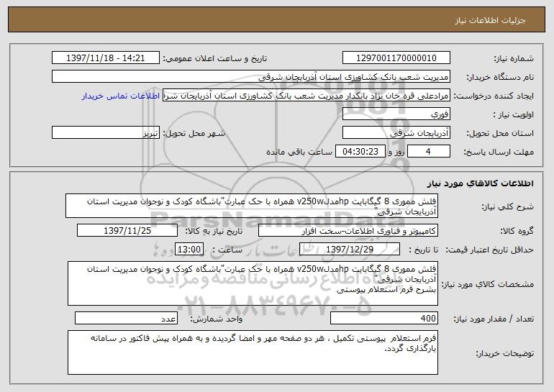This screenshot has height=392, width=554.
Task: Open the اطلاعات تماس خریدار link
Action: [x=120, y=96]
